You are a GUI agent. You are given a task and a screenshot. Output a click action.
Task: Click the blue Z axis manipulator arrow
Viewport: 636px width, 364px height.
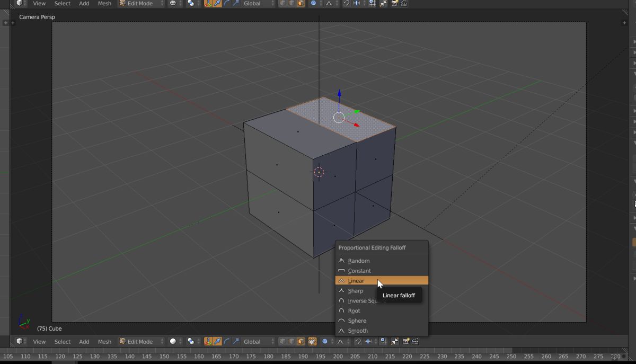pyautogui.click(x=339, y=94)
